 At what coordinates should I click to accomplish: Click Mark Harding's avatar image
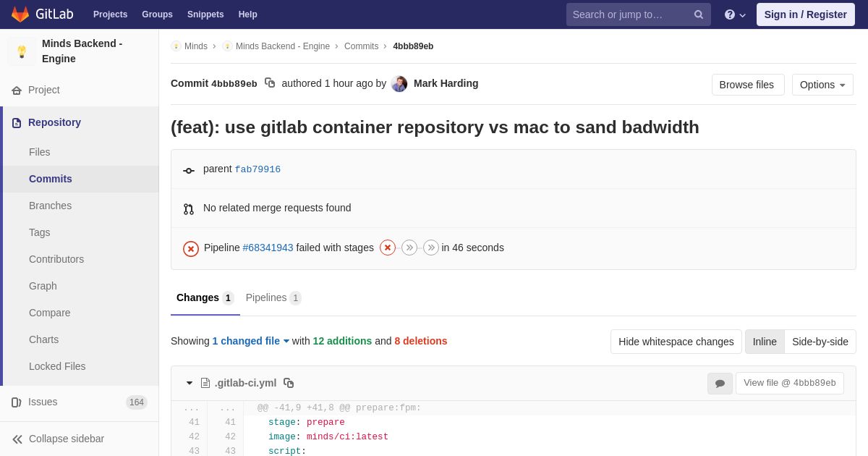[399, 84]
